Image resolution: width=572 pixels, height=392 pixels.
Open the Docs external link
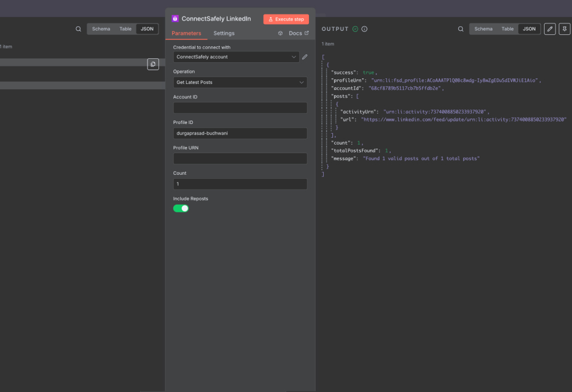pyautogui.click(x=296, y=33)
